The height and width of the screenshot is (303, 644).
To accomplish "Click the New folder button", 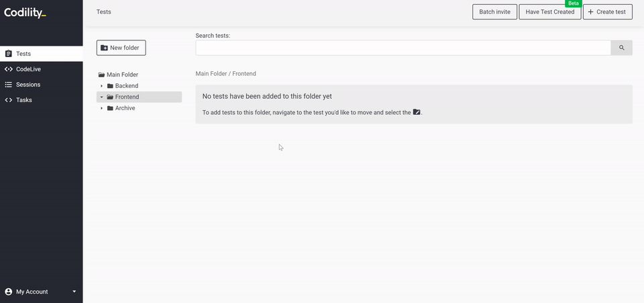I will point(121,48).
